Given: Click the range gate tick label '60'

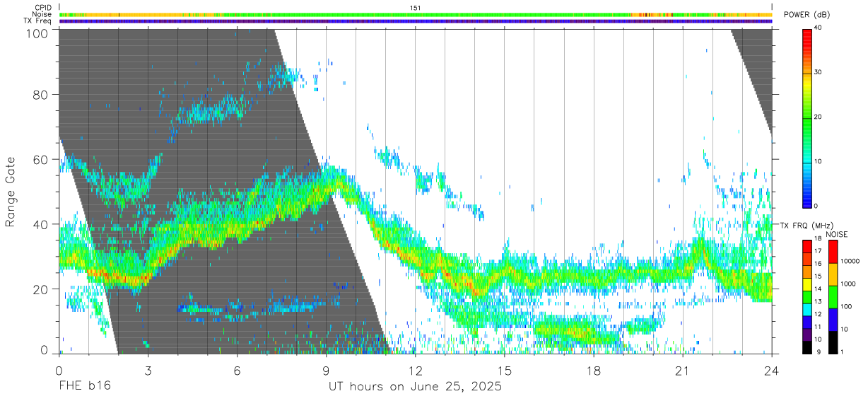Looking at the screenshot, I should [41, 160].
